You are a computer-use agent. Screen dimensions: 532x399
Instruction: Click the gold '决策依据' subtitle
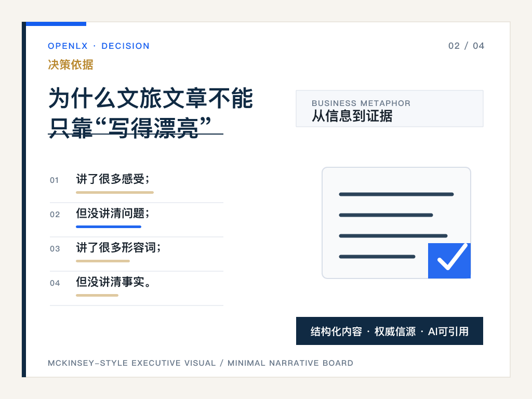coord(71,64)
